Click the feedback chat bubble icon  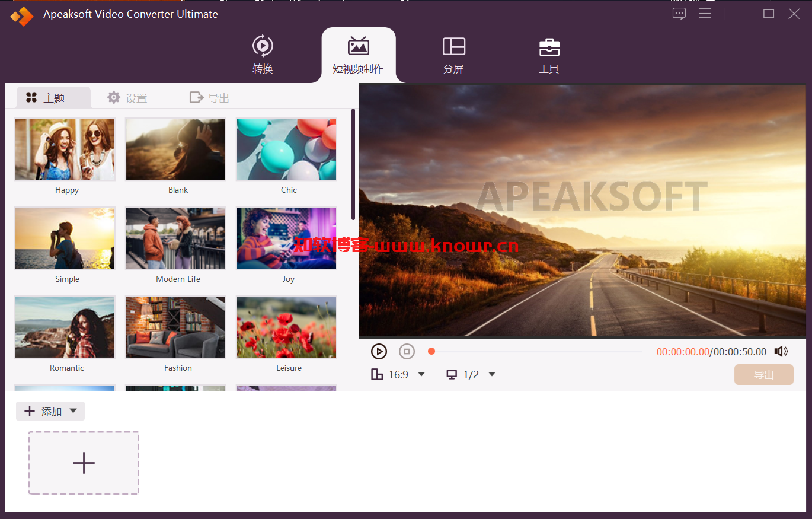pyautogui.click(x=679, y=14)
